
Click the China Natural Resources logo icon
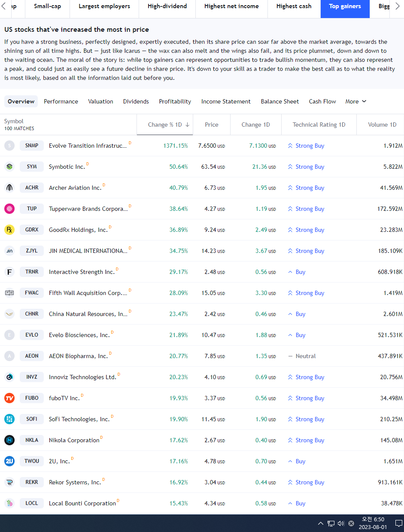click(9, 314)
